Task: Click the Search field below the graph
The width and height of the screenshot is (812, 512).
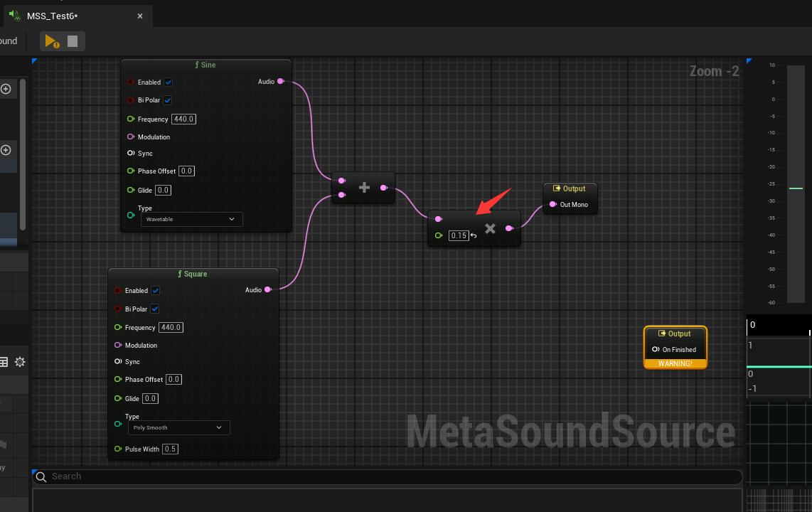Action: [x=388, y=476]
